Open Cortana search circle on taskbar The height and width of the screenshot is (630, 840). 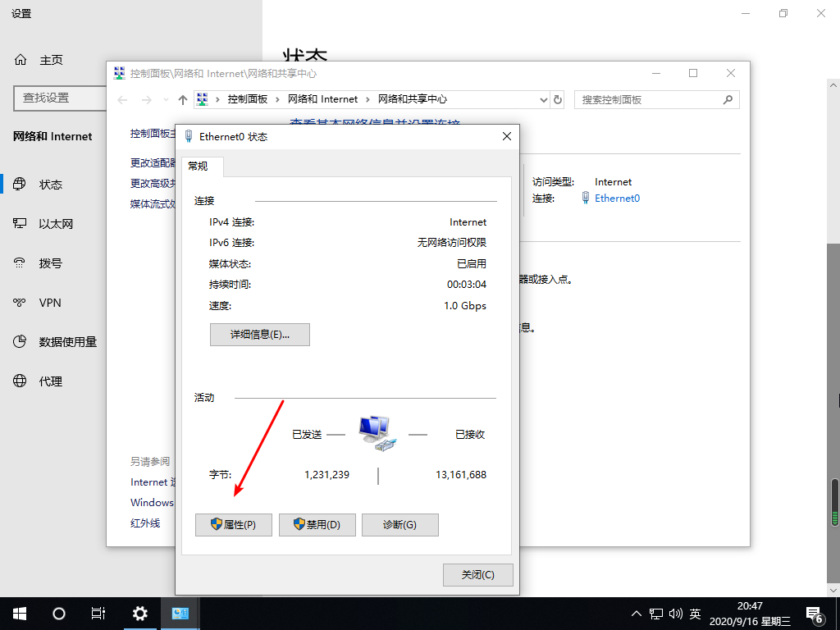click(x=59, y=614)
